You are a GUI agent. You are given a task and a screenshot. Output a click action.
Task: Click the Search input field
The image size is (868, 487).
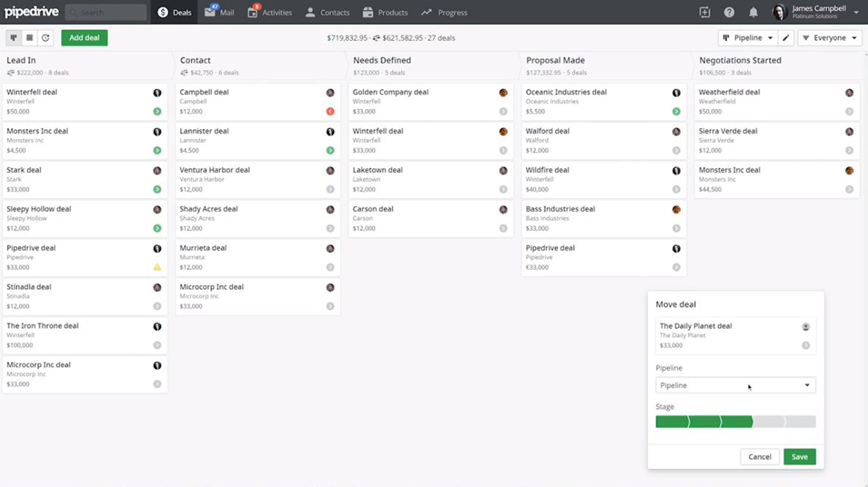[106, 12]
